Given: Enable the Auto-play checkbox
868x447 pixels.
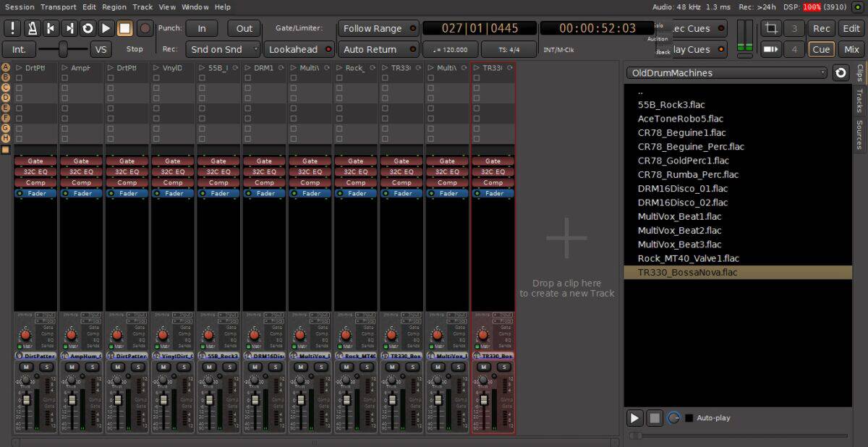Looking at the screenshot, I should point(689,418).
